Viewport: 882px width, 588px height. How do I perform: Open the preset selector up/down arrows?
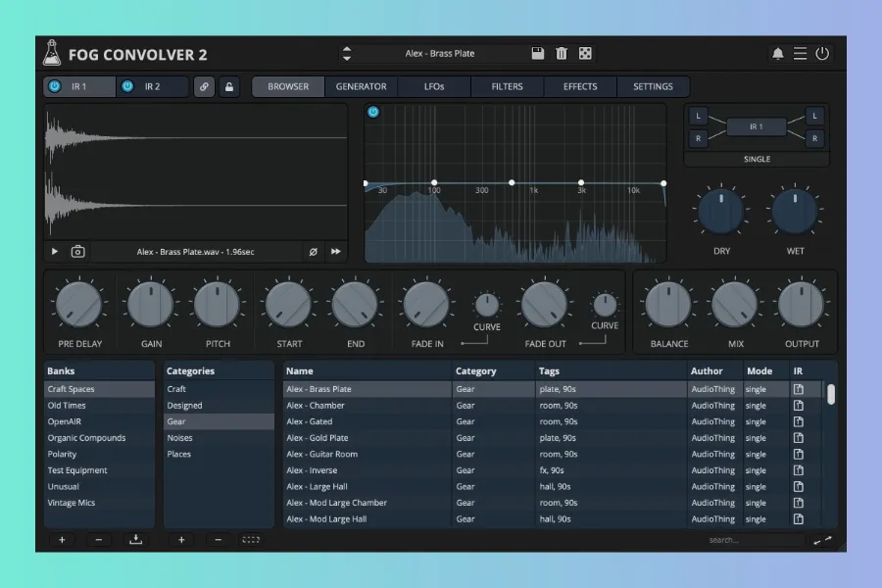346,54
